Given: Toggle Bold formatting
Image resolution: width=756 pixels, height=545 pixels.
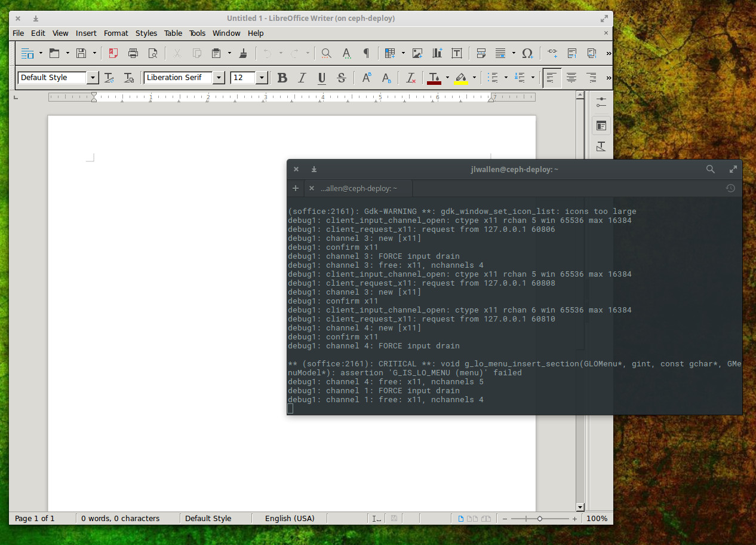Looking at the screenshot, I should click(282, 78).
